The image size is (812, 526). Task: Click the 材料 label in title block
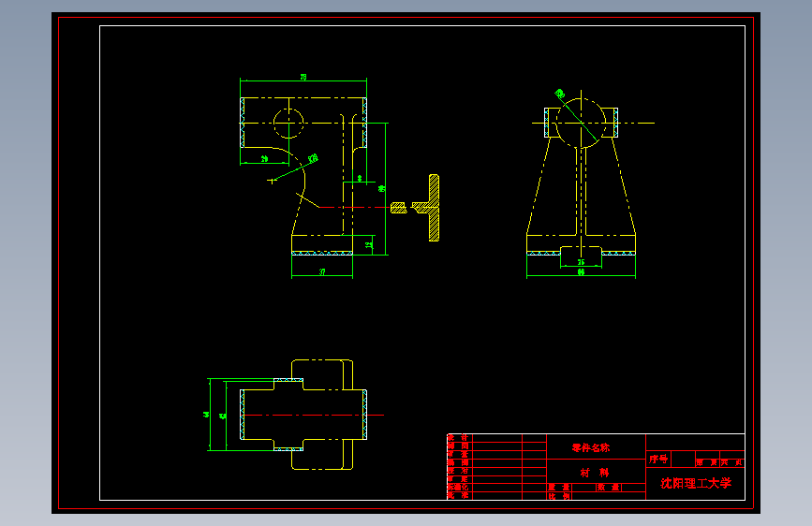595,473
